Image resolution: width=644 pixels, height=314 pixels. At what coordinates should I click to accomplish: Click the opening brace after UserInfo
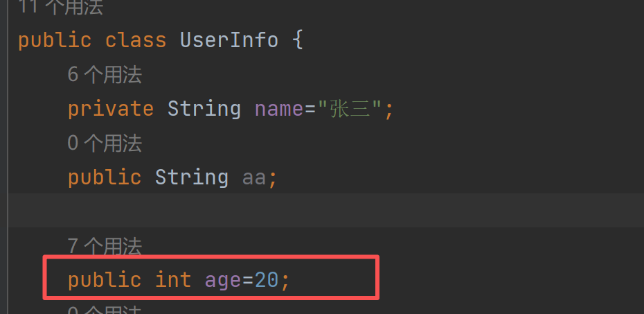click(298, 40)
